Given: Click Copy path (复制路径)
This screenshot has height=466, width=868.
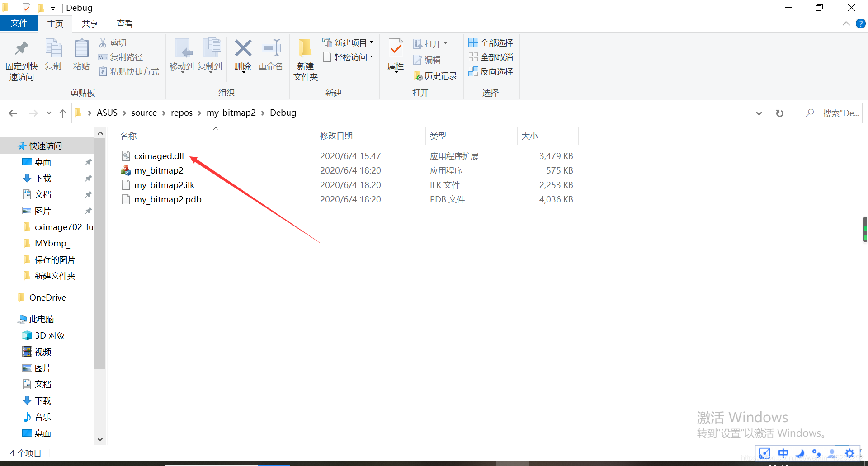Looking at the screenshot, I should [x=121, y=57].
